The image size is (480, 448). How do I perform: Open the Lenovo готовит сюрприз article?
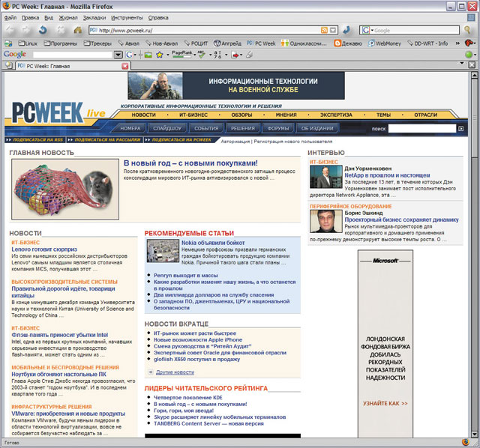(x=44, y=249)
